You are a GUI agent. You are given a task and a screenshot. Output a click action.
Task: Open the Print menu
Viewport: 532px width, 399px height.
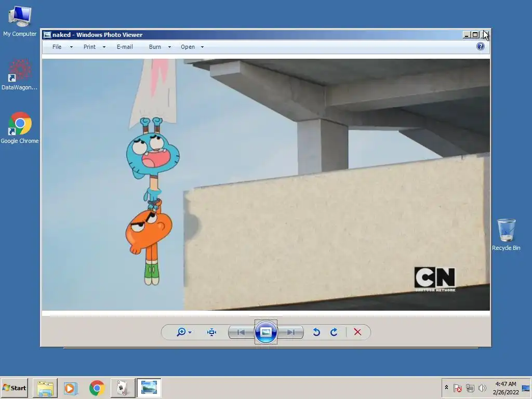click(x=89, y=47)
